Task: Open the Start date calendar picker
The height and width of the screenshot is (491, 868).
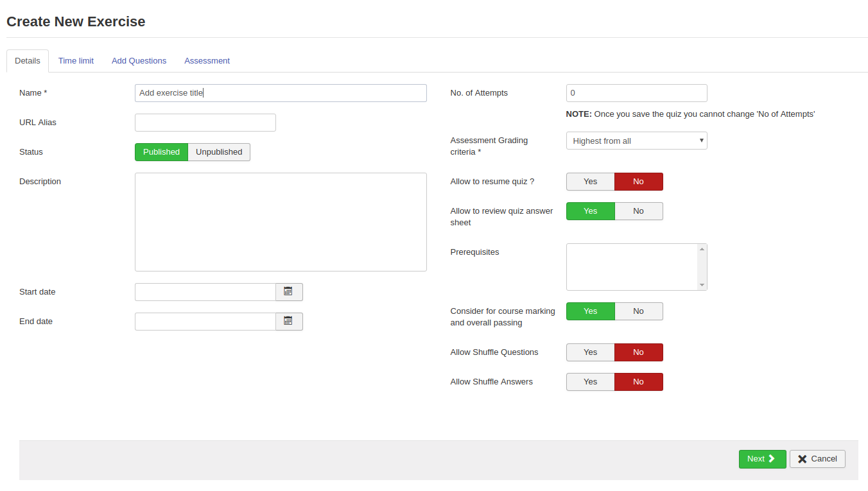Action: pos(289,292)
